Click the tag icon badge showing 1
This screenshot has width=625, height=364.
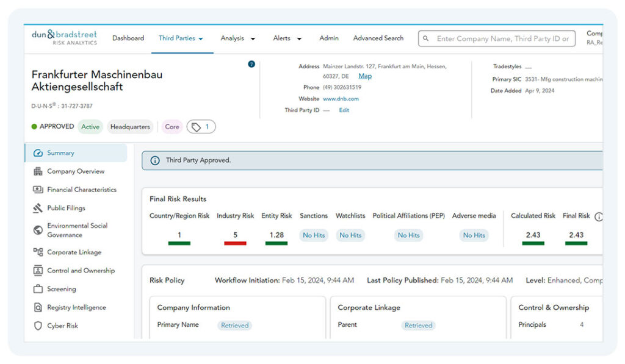point(201,127)
